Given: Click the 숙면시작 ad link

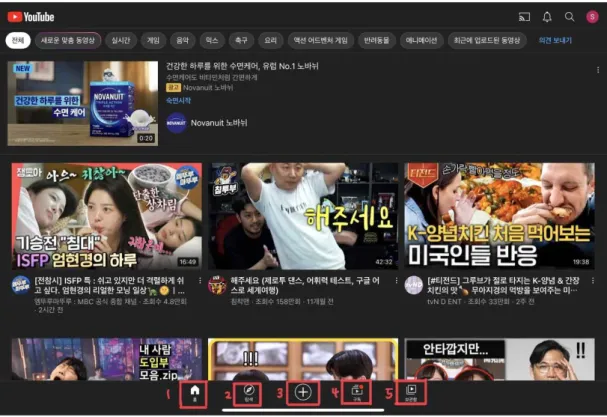Looking at the screenshot, I should pyautogui.click(x=178, y=101).
